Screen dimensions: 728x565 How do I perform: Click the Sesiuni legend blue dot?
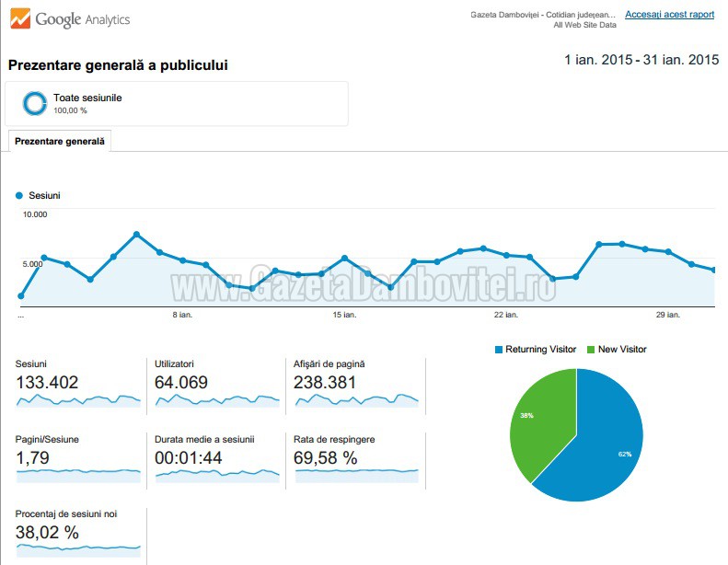[x=19, y=195]
